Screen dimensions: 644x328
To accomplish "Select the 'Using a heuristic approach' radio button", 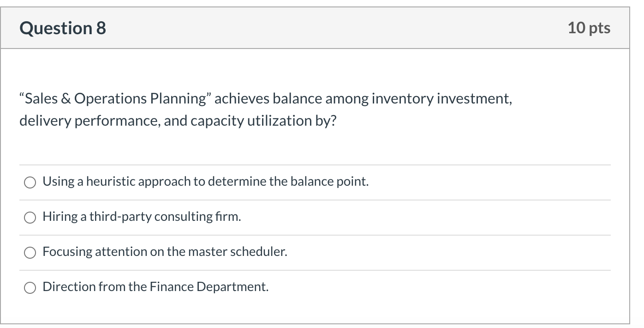I will 30,182.
